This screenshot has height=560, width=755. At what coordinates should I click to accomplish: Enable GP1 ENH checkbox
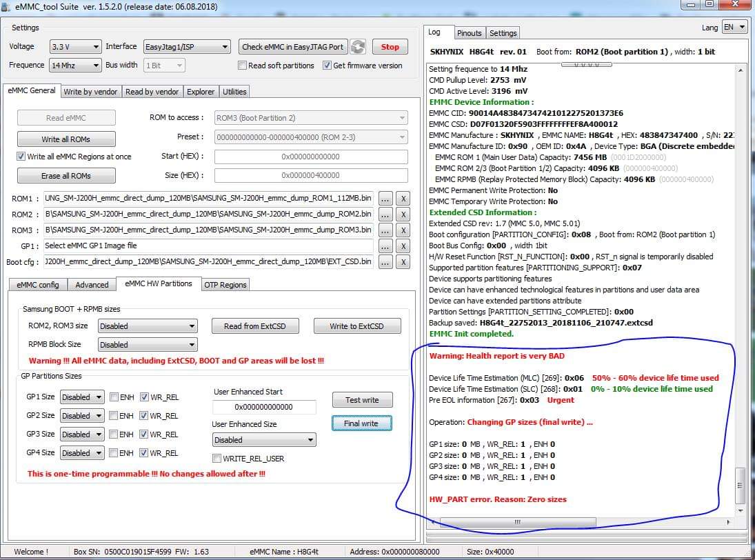114,397
